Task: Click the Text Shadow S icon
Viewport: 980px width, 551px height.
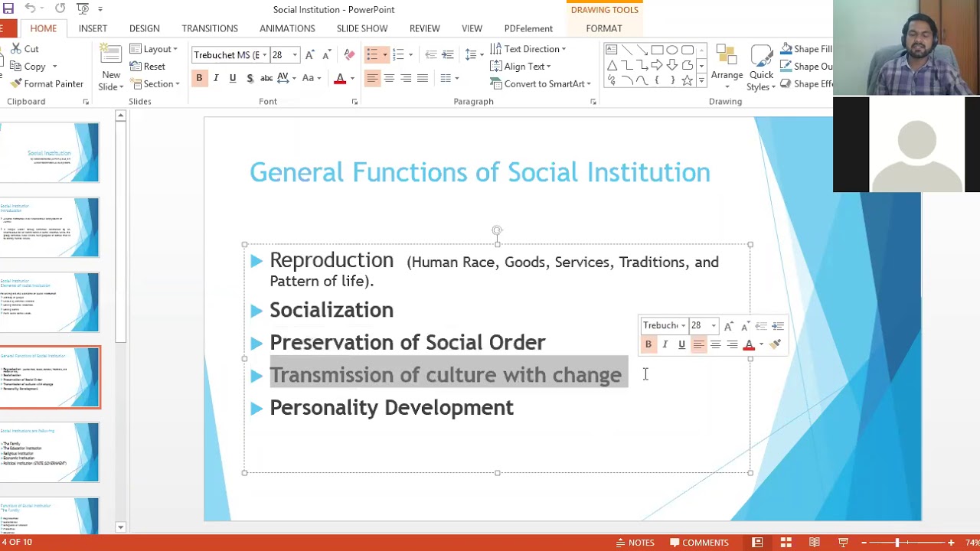Action: (250, 78)
